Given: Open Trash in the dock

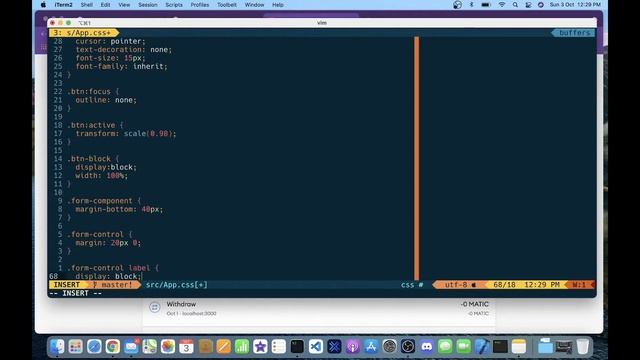Looking at the screenshot, I should click(x=583, y=347).
